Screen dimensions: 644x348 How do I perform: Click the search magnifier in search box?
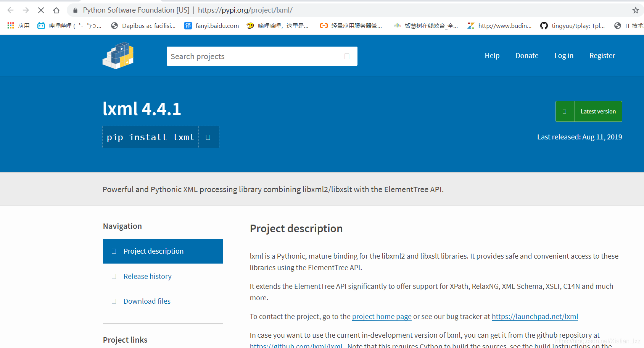(x=346, y=56)
